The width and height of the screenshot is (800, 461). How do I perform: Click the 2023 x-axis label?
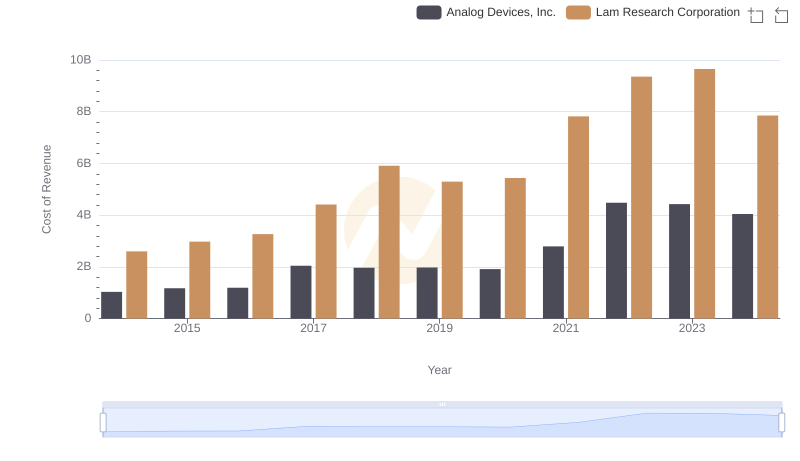click(692, 328)
